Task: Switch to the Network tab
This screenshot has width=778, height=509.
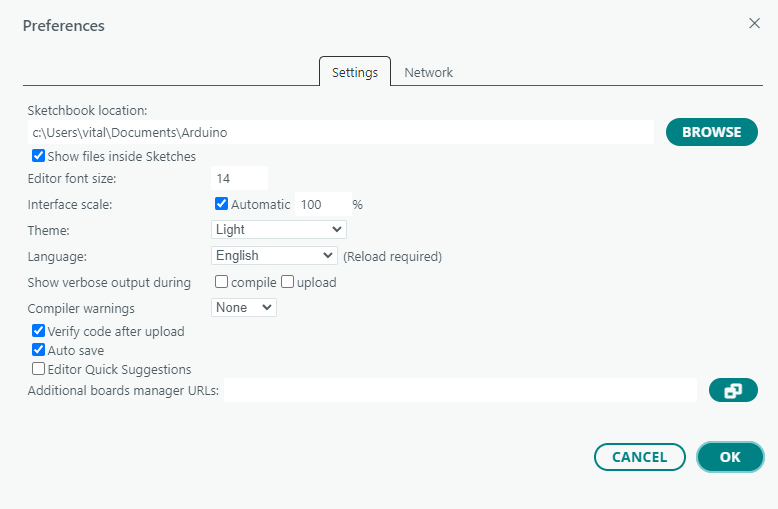Action: tap(428, 72)
